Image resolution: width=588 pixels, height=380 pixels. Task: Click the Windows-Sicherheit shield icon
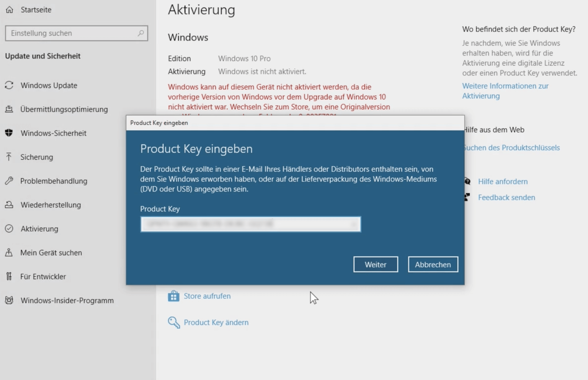(x=9, y=133)
